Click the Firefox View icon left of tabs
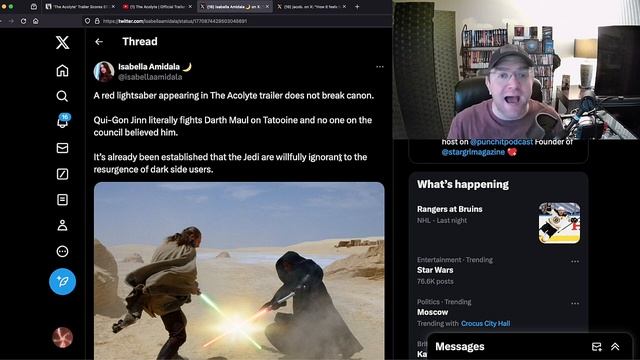Screen dimensions: 640x360 pyautogui.click(x=34, y=7)
